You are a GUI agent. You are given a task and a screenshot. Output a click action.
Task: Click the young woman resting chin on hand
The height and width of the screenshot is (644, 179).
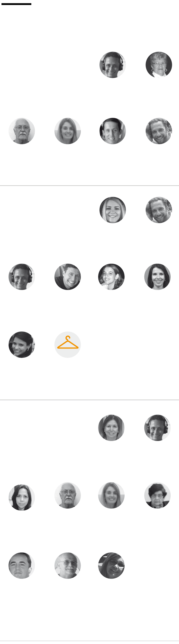[x=111, y=277]
